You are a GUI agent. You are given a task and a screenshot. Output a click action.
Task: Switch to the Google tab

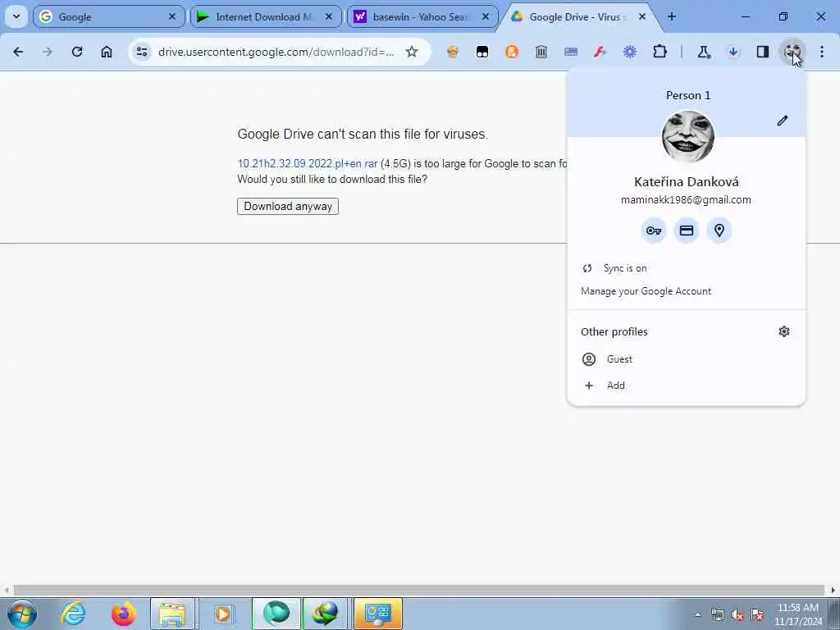109,16
